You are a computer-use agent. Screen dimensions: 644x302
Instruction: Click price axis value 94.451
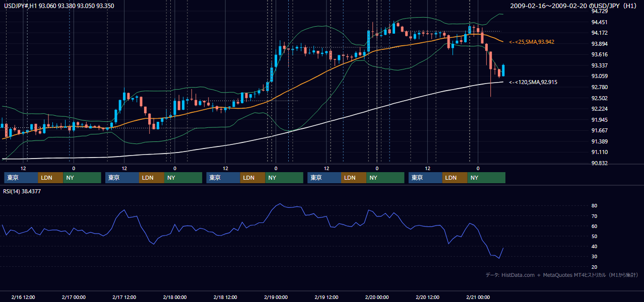point(599,22)
